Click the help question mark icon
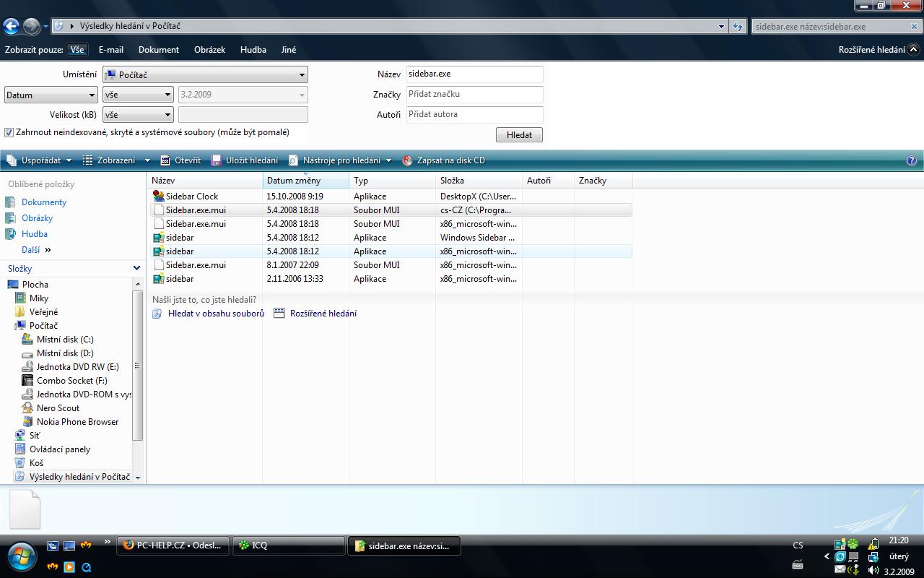This screenshot has height=578, width=924. pos(911,160)
